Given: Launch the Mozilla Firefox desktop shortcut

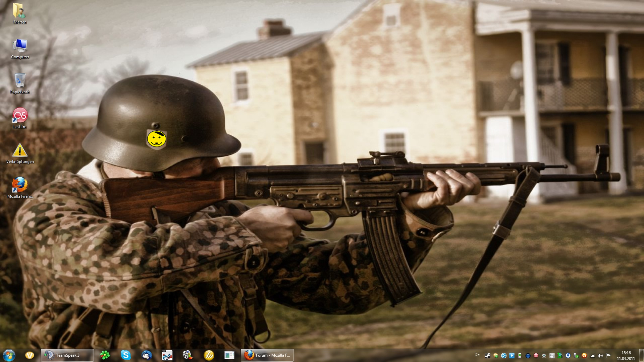Looking at the screenshot, I should [x=20, y=188].
